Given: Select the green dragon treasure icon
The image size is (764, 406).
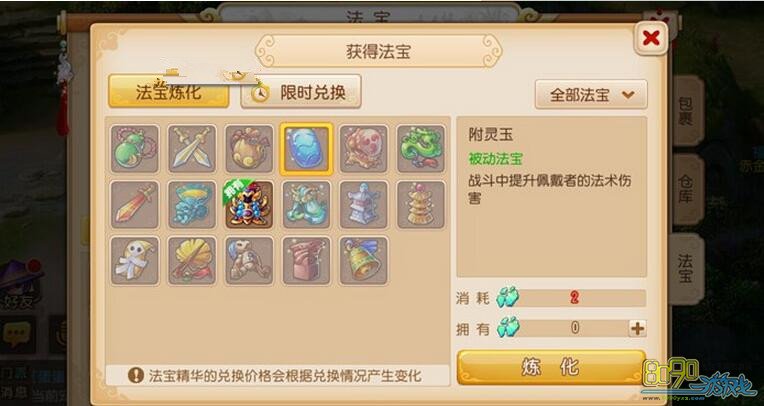Looking at the screenshot, I should tap(421, 149).
